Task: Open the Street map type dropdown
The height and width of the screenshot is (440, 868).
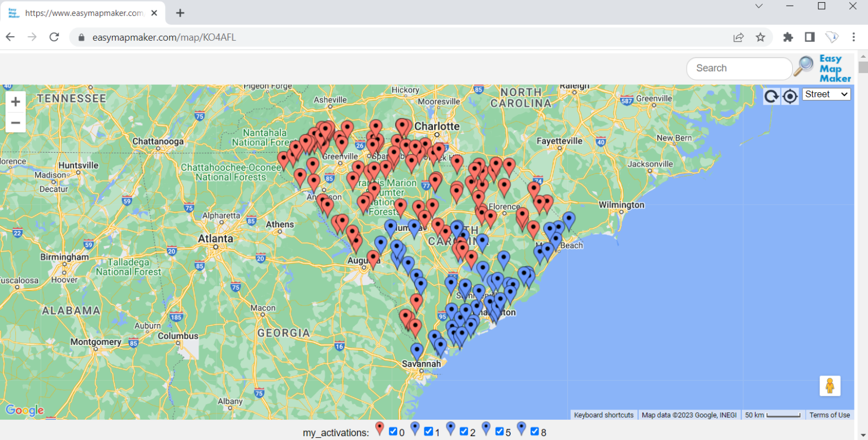Action: pos(826,94)
